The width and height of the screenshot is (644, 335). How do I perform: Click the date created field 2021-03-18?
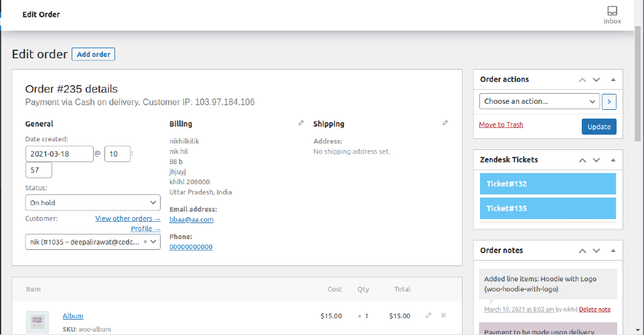click(x=59, y=153)
